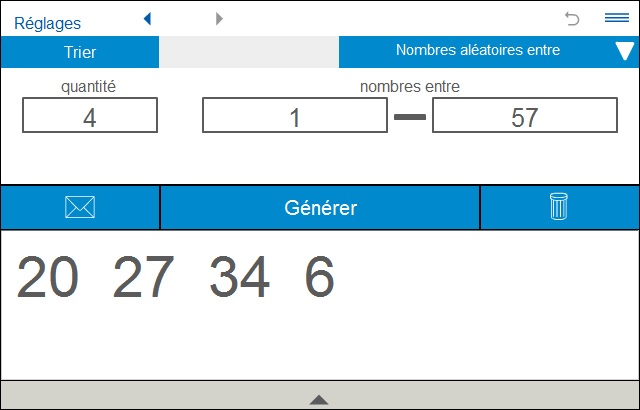Viewport: 640px width, 410px height.
Task: Click the maximum number field showing 57
Action: tap(524, 116)
